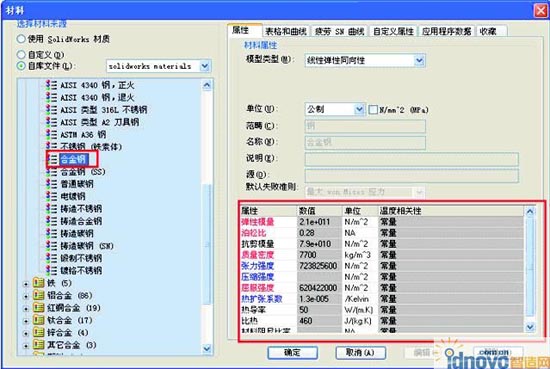The image size is (550, 369).
Task: Select the 泊松比 property row
Action: tap(382, 233)
